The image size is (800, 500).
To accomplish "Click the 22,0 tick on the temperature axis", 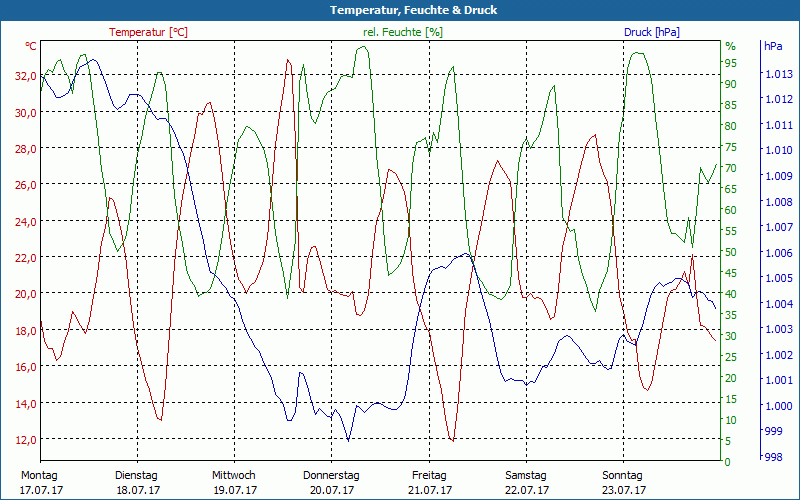I will click(24, 258).
